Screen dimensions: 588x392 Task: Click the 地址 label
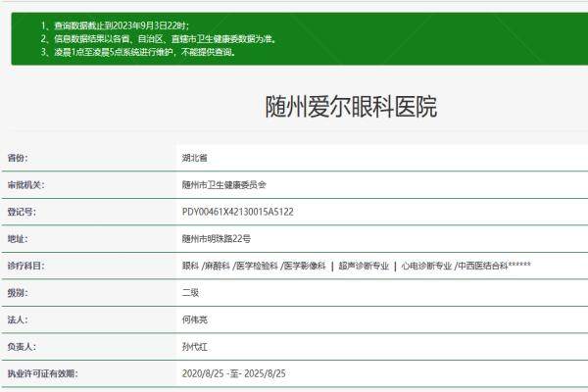click(18, 239)
